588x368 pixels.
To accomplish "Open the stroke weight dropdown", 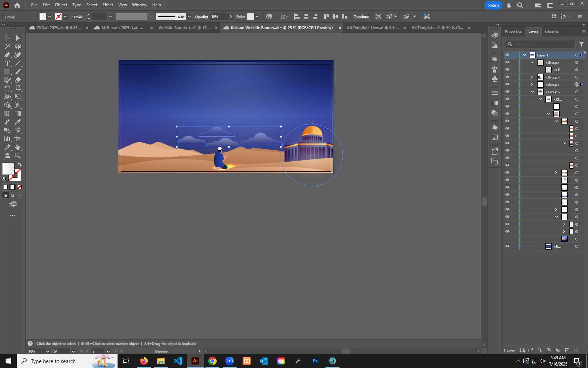I will [x=110, y=16].
